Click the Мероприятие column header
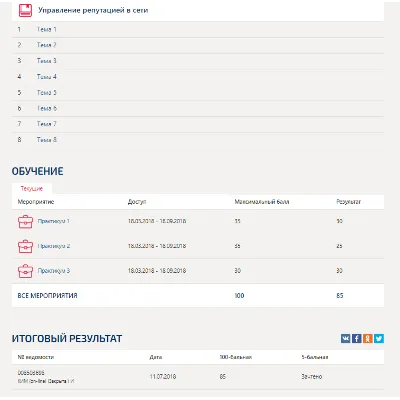 tap(36, 202)
